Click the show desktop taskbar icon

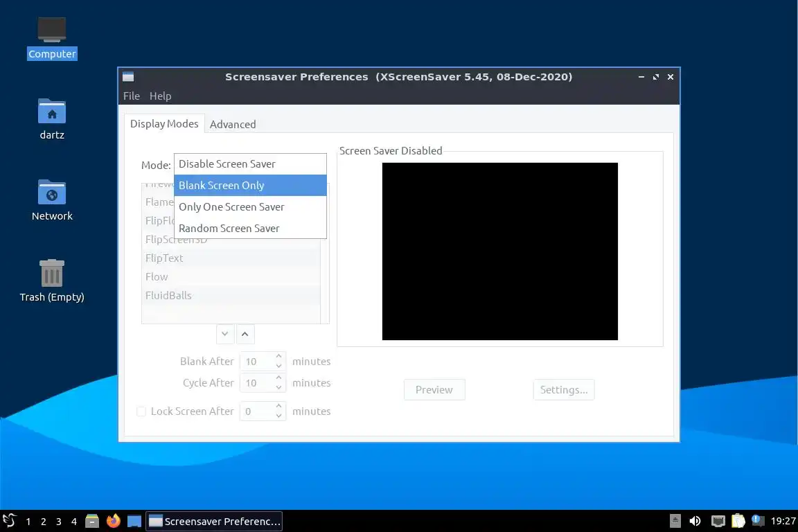click(134, 521)
